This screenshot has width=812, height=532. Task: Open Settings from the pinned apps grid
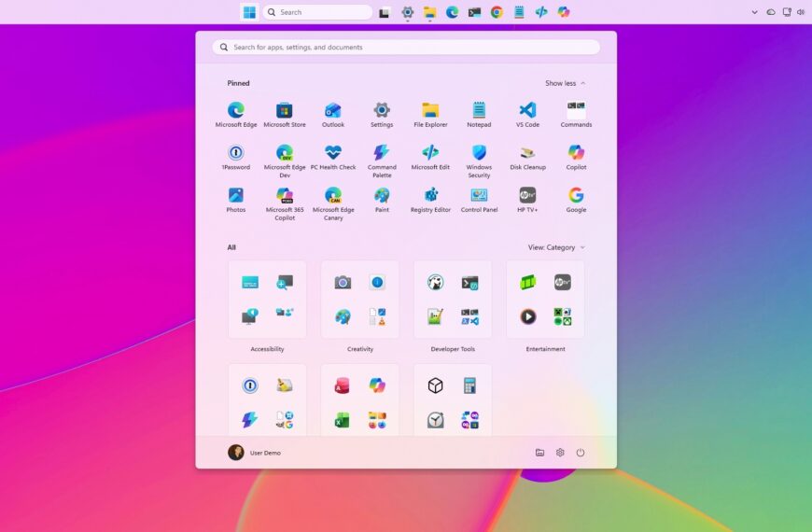point(382,115)
